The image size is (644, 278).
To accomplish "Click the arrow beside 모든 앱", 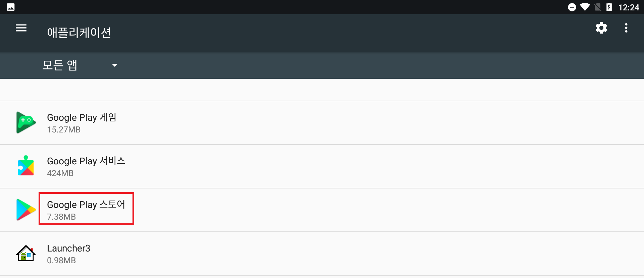I will (115, 65).
